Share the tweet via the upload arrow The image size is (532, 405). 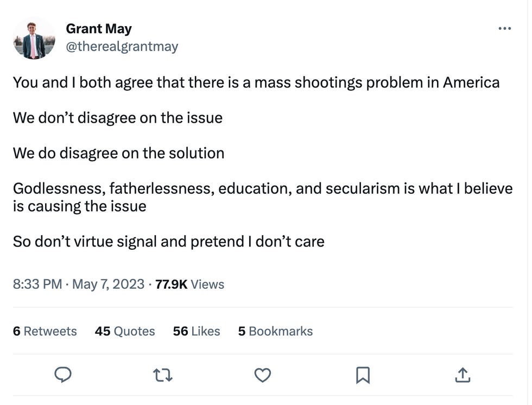coord(462,375)
